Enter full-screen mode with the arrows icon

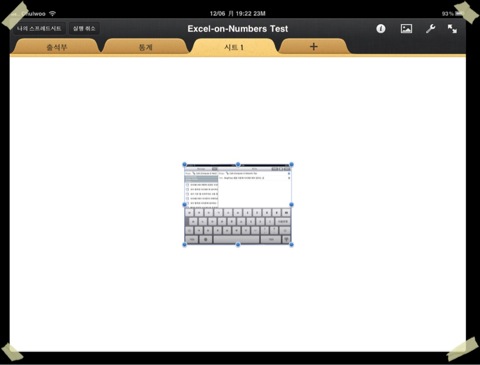tap(452, 29)
